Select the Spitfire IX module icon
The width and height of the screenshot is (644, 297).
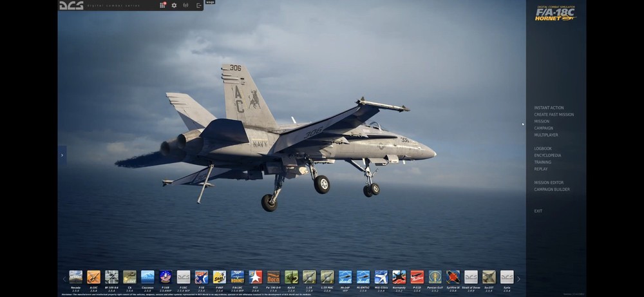[x=453, y=277]
